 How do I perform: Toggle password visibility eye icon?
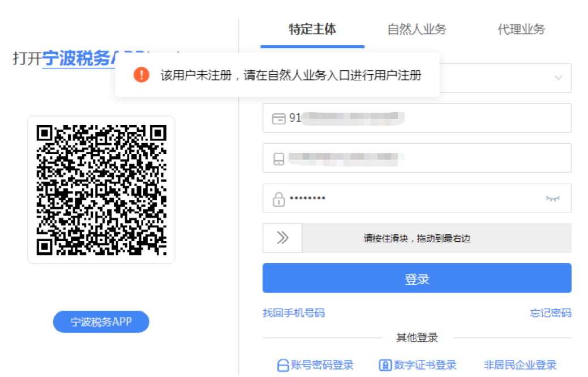552,199
